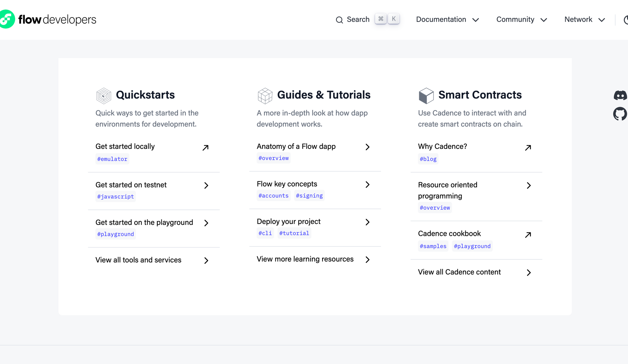Click the search magnifier icon
This screenshot has width=628, height=364.
pyautogui.click(x=339, y=20)
